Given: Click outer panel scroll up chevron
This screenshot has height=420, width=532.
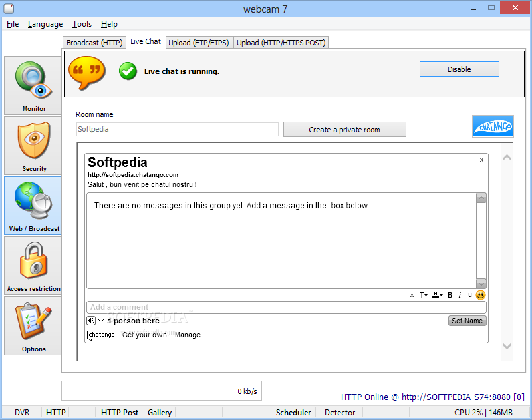Looking at the screenshot, I should [x=507, y=158].
